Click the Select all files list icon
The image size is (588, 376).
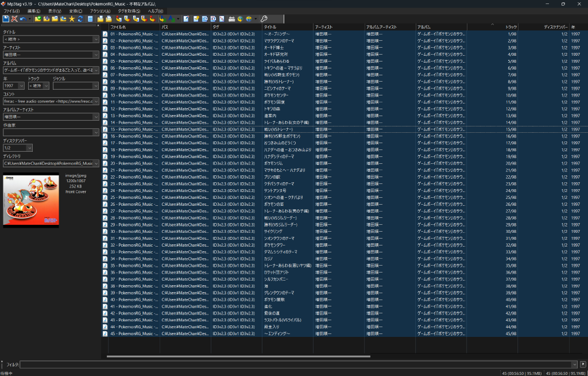pyautogui.click(x=90, y=19)
